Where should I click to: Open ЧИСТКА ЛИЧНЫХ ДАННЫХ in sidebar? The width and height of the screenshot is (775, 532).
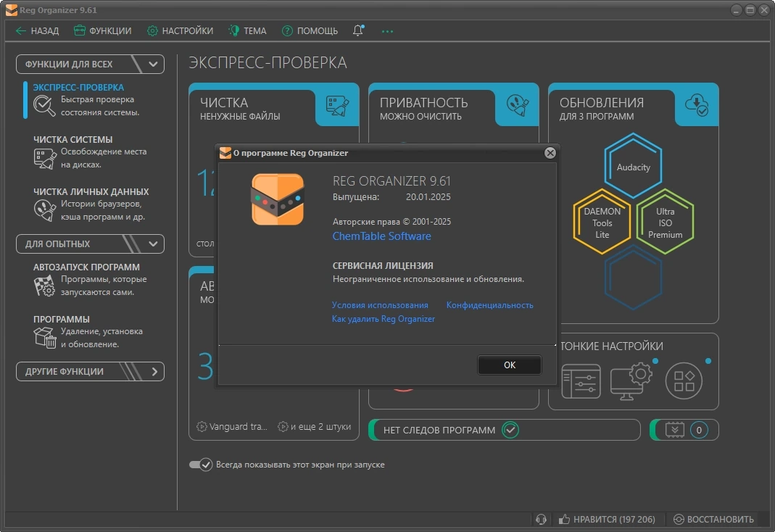point(91,191)
